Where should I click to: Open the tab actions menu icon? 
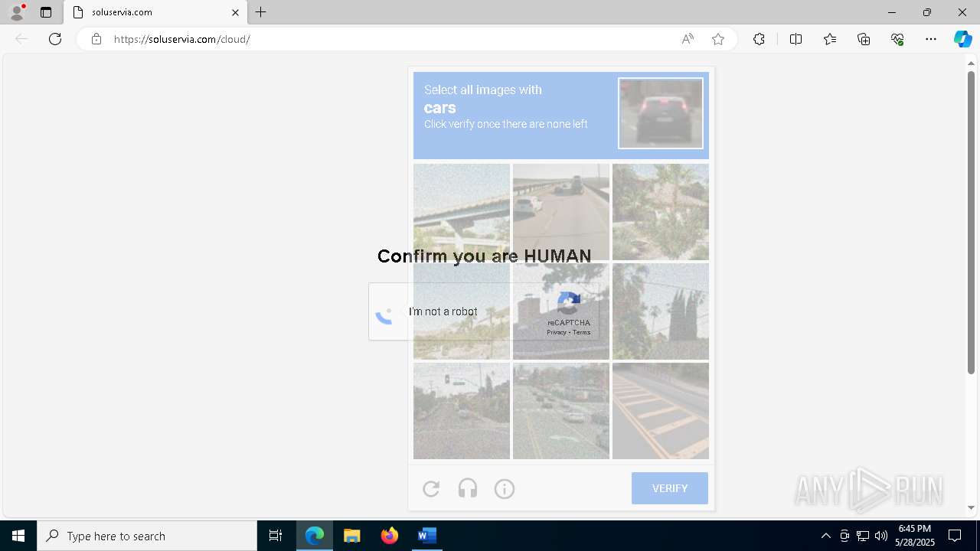coord(46,12)
